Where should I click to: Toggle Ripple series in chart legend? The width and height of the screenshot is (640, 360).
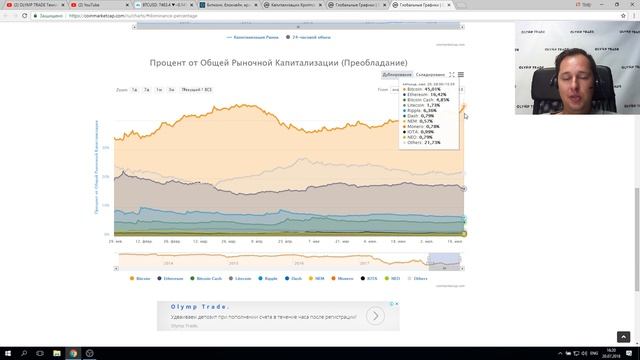(268, 278)
